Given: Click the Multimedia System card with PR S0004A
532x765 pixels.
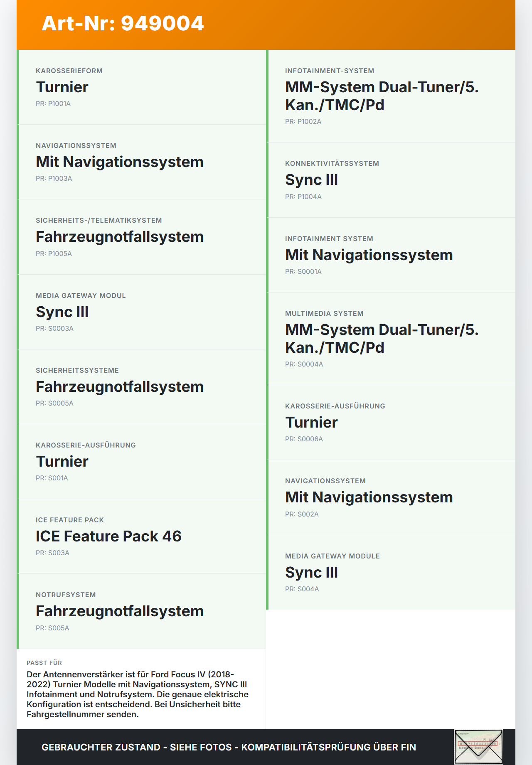Looking at the screenshot, I should coord(391,339).
